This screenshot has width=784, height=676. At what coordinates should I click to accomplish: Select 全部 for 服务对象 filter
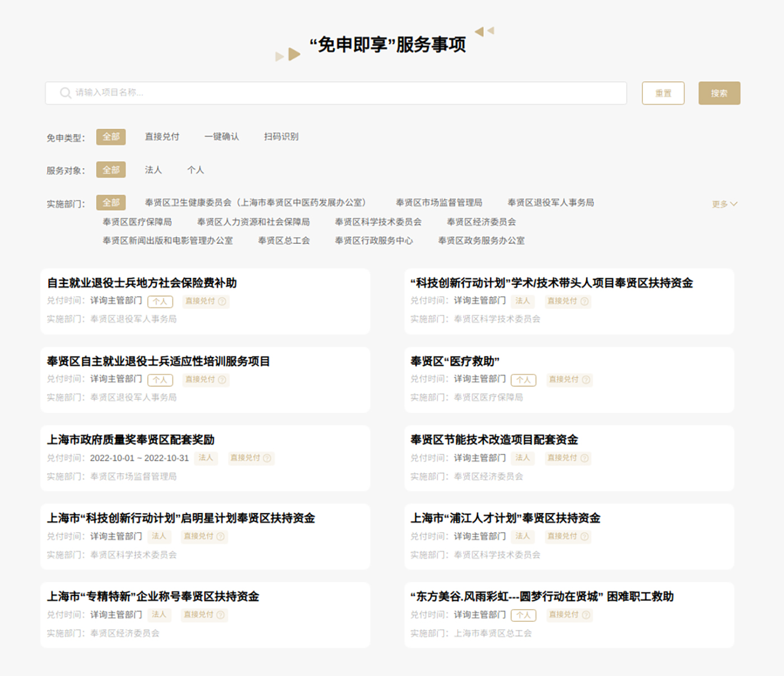click(x=111, y=170)
